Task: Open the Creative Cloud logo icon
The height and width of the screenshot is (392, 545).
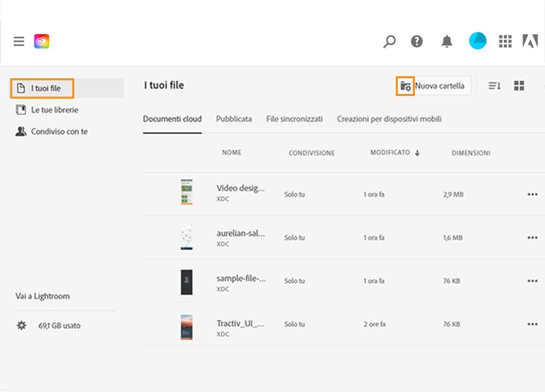Action: (x=41, y=40)
